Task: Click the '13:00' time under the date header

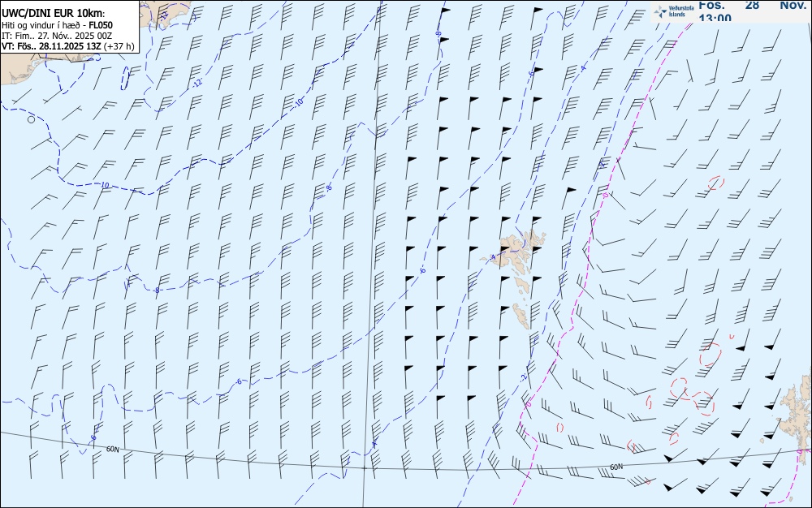Action: click(715, 18)
